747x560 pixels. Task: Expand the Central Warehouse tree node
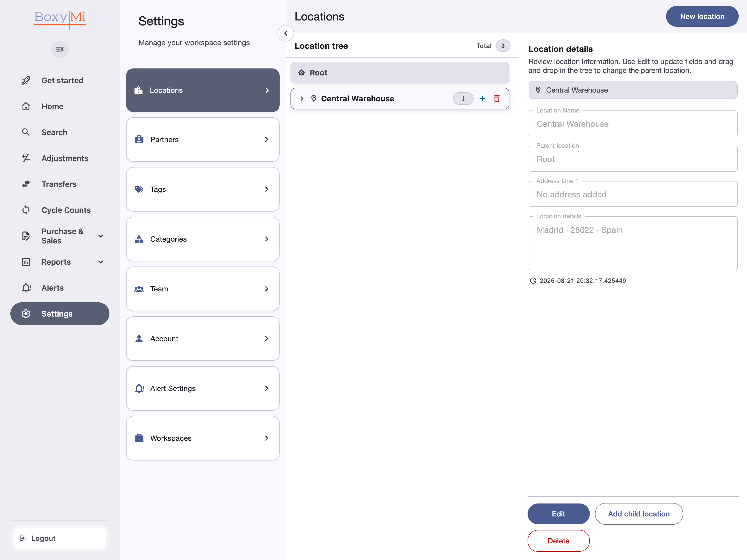(x=302, y=99)
